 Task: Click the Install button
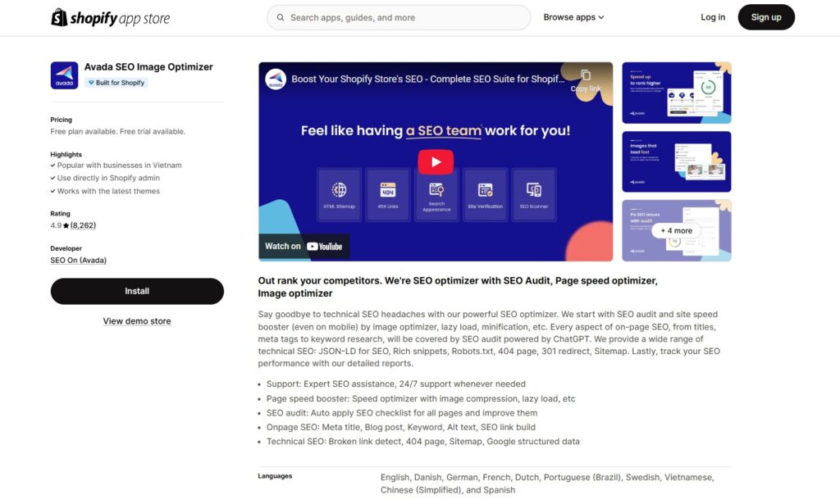(x=137, y=291)
